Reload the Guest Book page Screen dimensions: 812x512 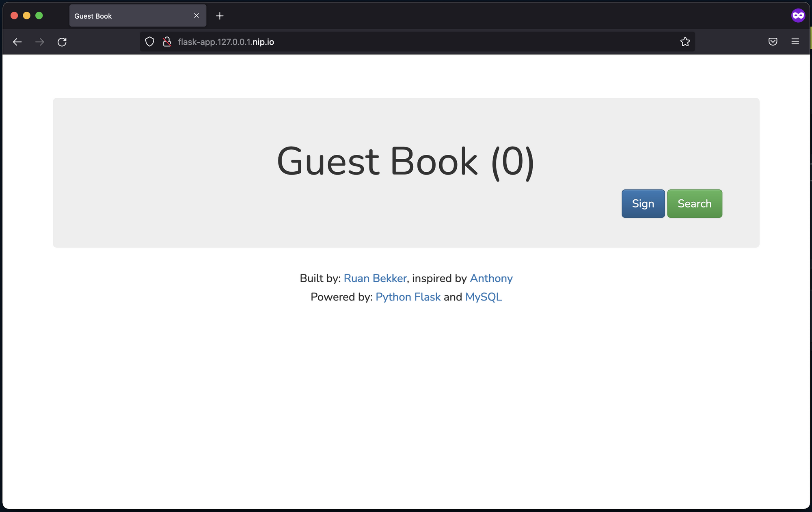62,42
